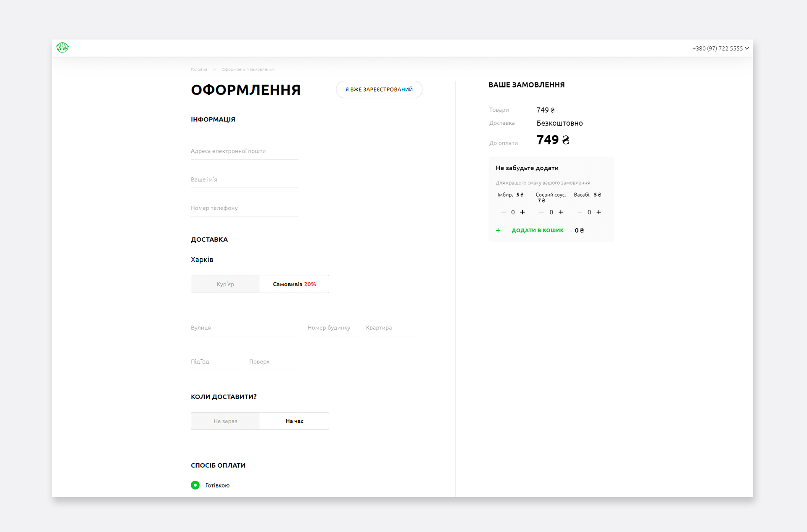
Task: Increase Соєвий соус quantity with plus
Action: click(x=561, y=212)
